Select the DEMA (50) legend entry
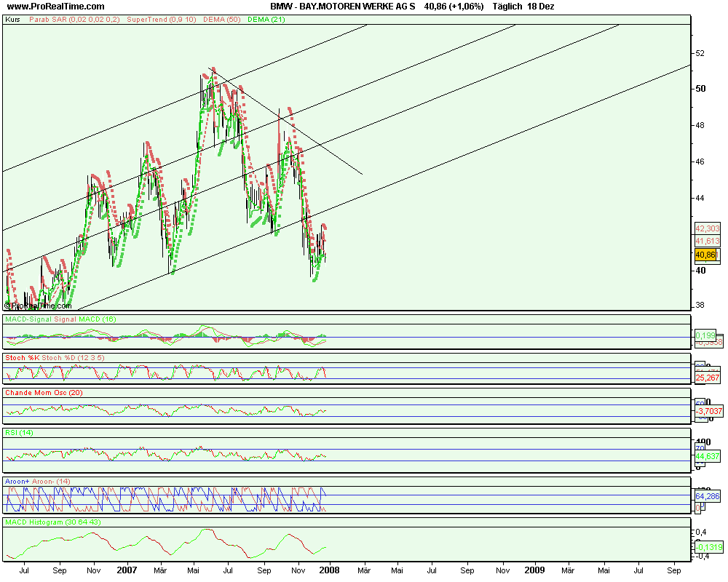 coord(222,20)
